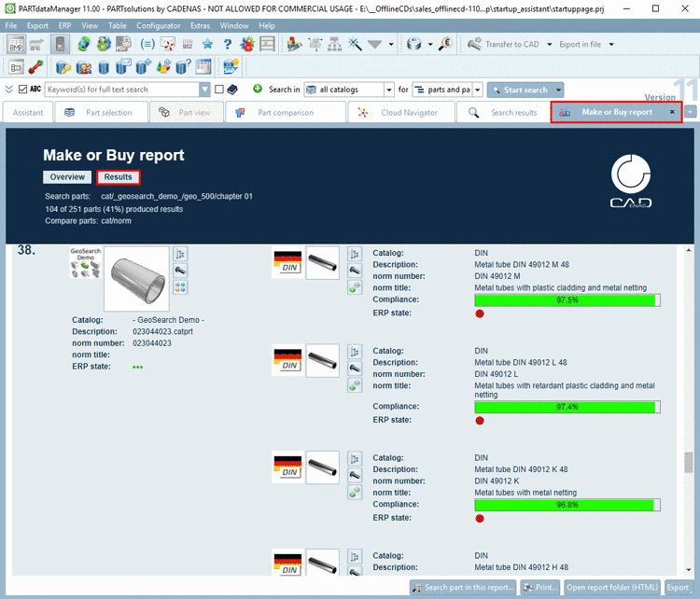Click the Transfer to CAD button
Screen dimensions: 700x599
point(503,44)
